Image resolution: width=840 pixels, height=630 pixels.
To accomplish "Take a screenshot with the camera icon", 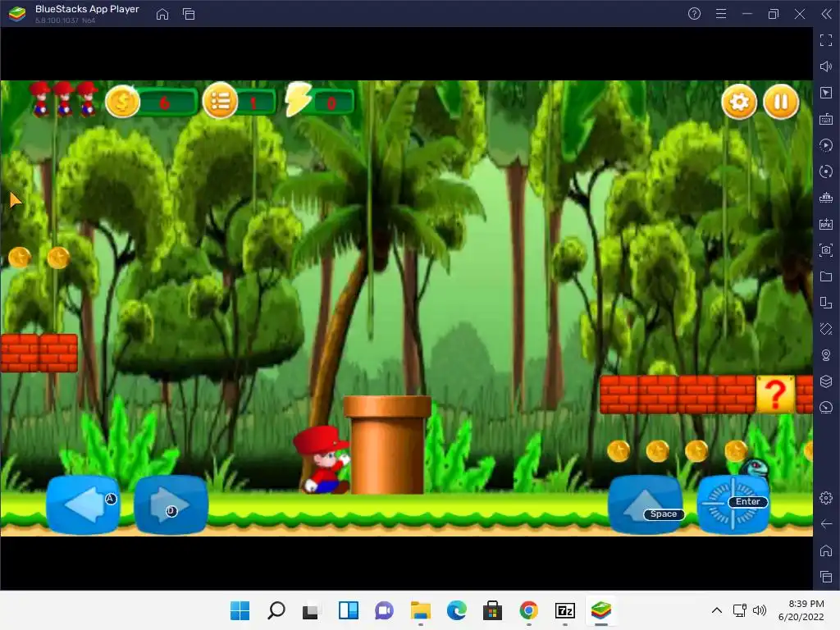I will [826, 250].
